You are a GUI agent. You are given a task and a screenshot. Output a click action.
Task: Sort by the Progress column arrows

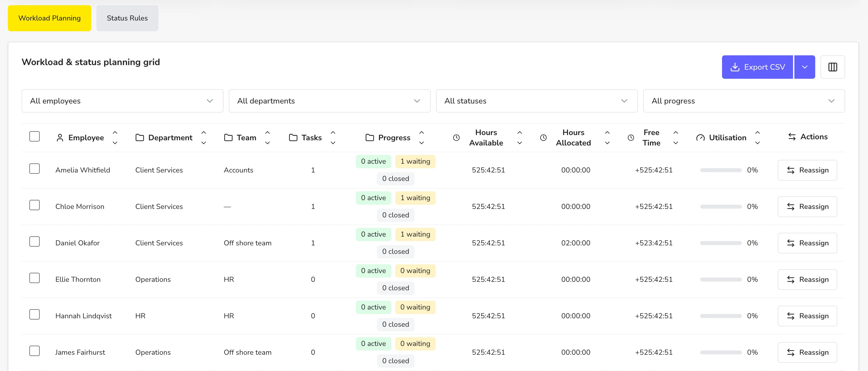pyautogui.click(x=422, y=137)
